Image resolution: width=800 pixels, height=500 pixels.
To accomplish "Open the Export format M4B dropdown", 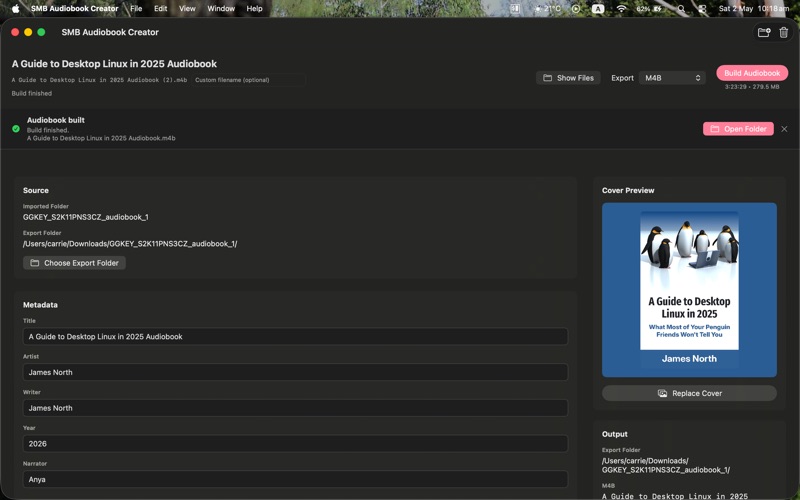I will [x=672, y=78].
